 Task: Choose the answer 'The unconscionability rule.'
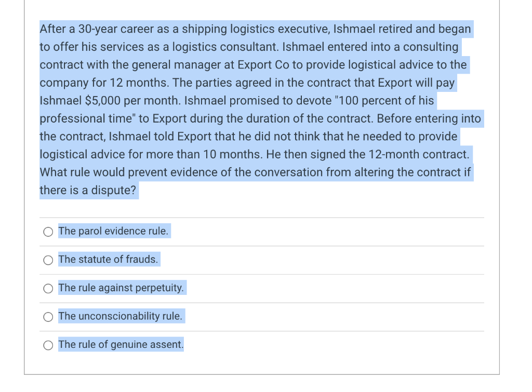pyautogui.click(x=120, y=316)
